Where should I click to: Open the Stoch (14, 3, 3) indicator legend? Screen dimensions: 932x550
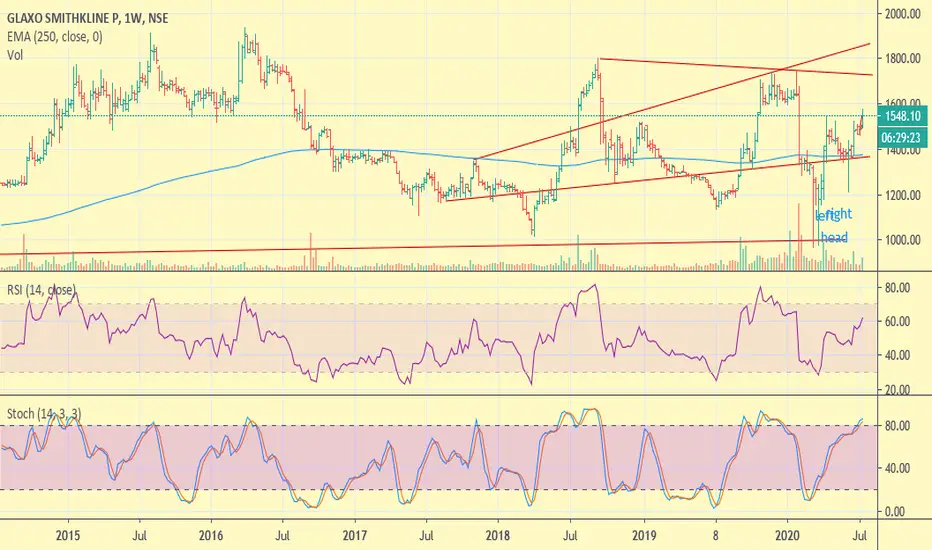pos(44,413)
